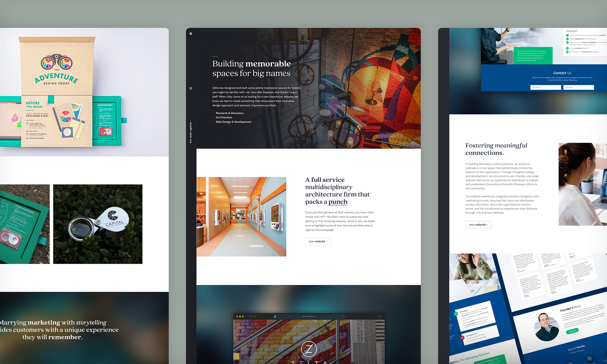This screenshot has height=364, width=607.
Task: Click the yellow hamburger menu on the Zelta site
Action: pos(236,356)
